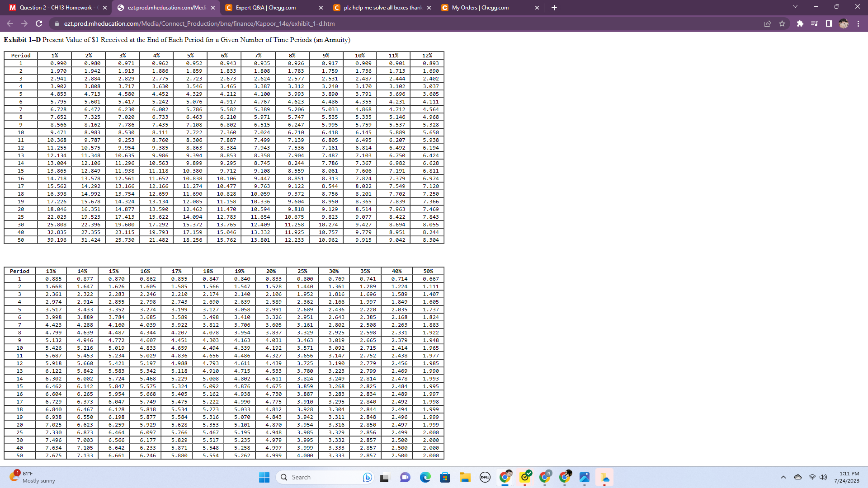
Task: Open the media control icon in toolbar
Action: coord(814,23)
